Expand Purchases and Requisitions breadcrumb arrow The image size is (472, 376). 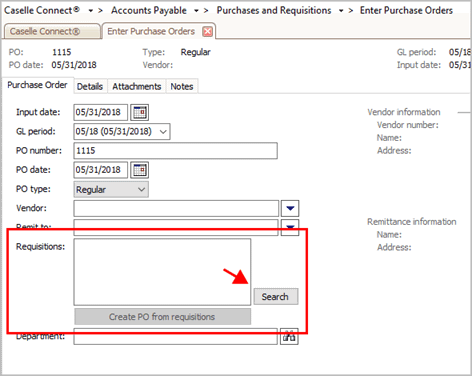pyautogui.click(x=341, y=11)
